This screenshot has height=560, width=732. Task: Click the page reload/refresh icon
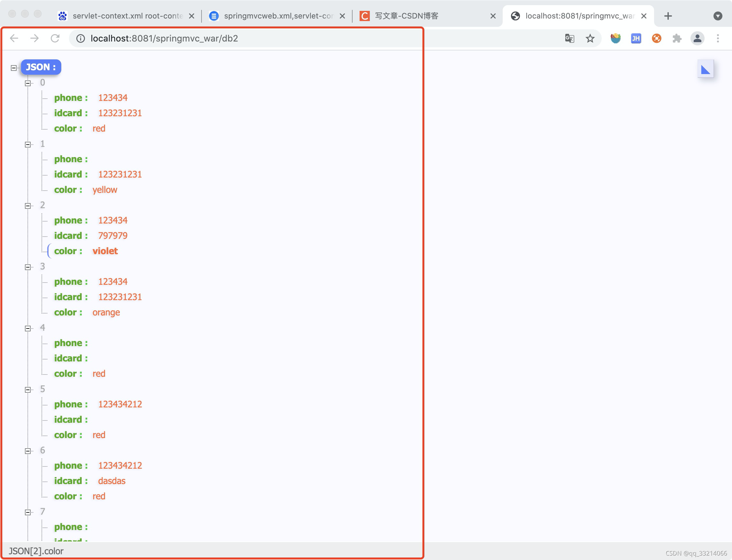tap(55, 38)
